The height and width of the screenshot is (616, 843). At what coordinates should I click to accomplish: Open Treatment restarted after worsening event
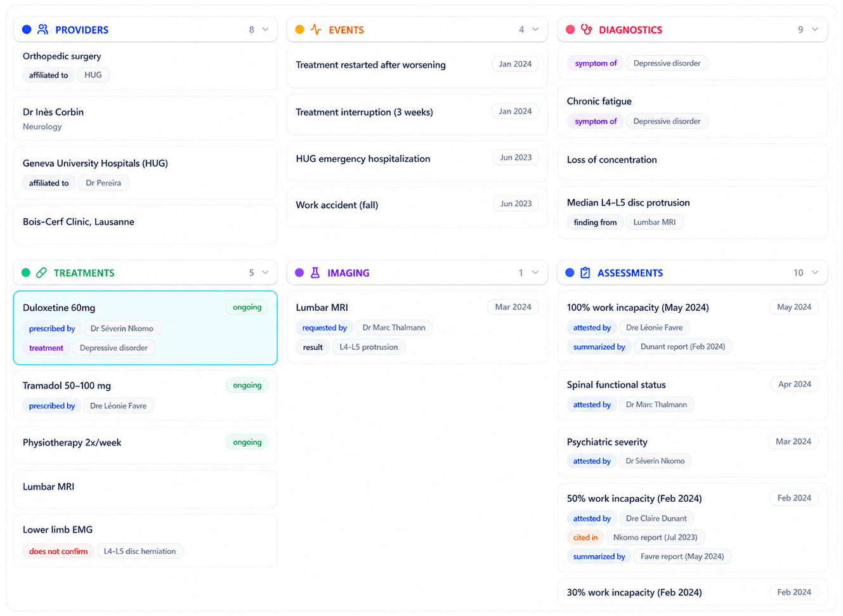417,67
